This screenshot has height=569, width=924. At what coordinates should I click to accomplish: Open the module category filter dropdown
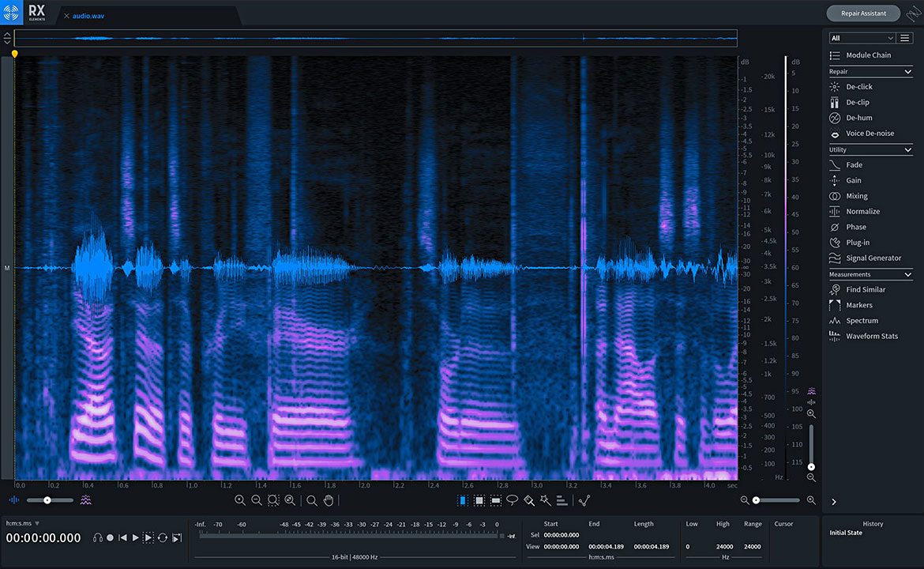pos(862,37)
